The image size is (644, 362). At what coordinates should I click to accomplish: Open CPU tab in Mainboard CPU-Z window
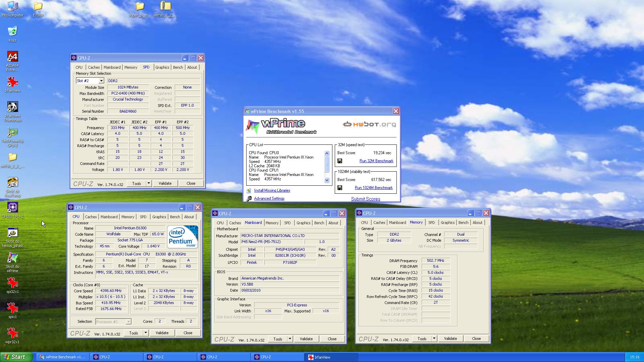(220, 223)
